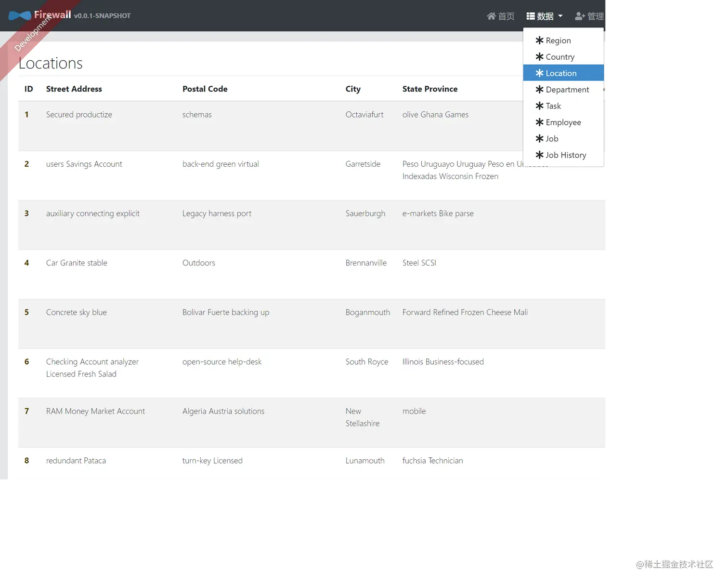Image resolution: width=728 pixels, height=584 pixels.
Task: Select 'users Savings Account' address cell
Action: point(84,164)
